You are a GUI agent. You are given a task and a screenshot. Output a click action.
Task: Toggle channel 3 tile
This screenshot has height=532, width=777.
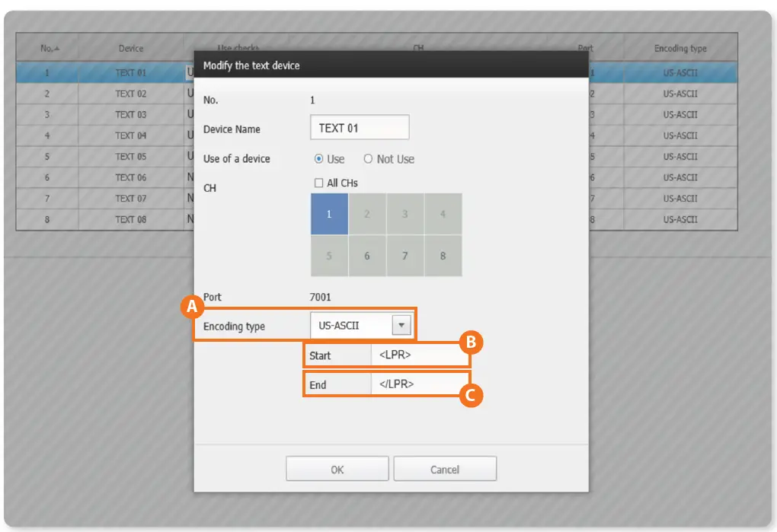tap(404, 214)
